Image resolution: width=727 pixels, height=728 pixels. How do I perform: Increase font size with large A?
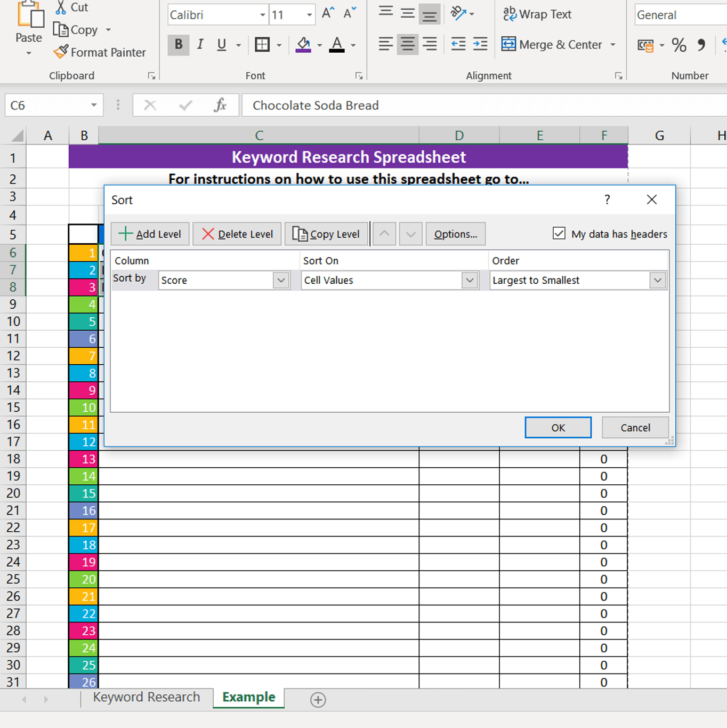click(x=328, y=13)
